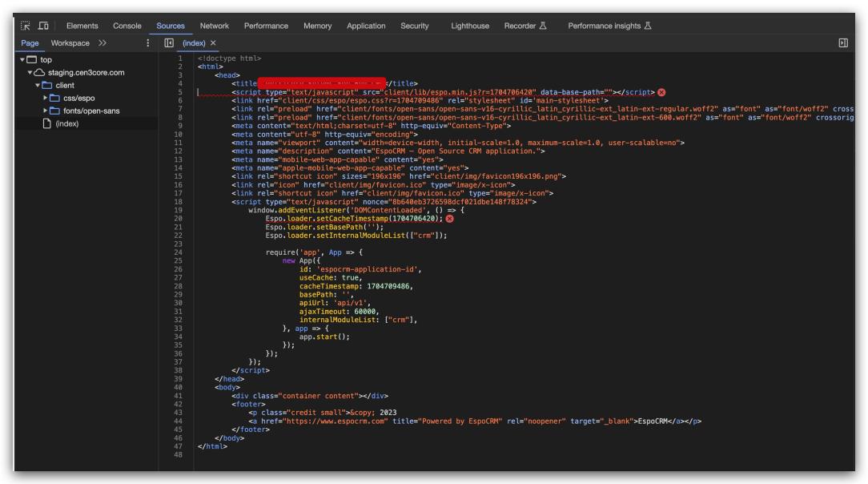Open the Performance insights tab

(609, 26)
